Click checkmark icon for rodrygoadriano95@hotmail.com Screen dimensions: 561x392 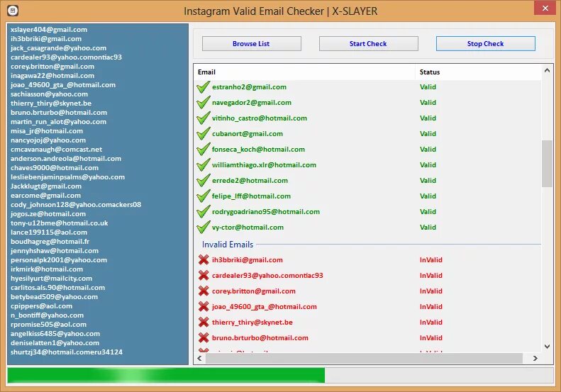pos(204,212)
